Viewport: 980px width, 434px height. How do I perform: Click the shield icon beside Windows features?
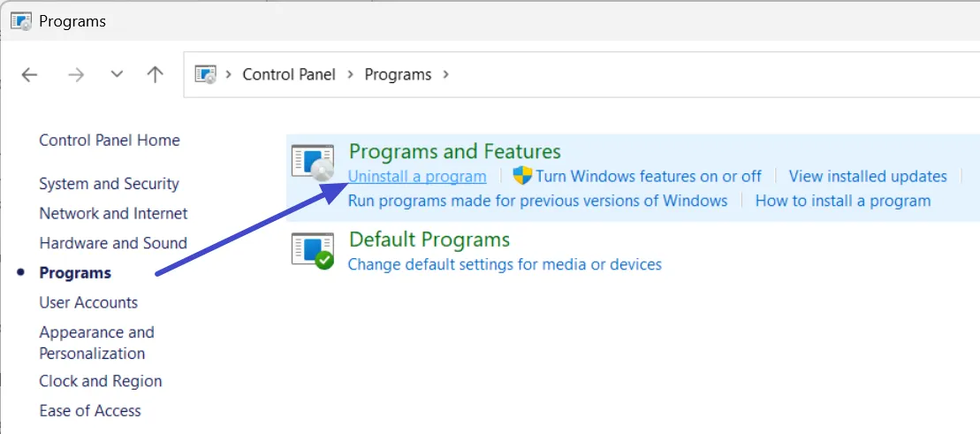tap(522, 176)
